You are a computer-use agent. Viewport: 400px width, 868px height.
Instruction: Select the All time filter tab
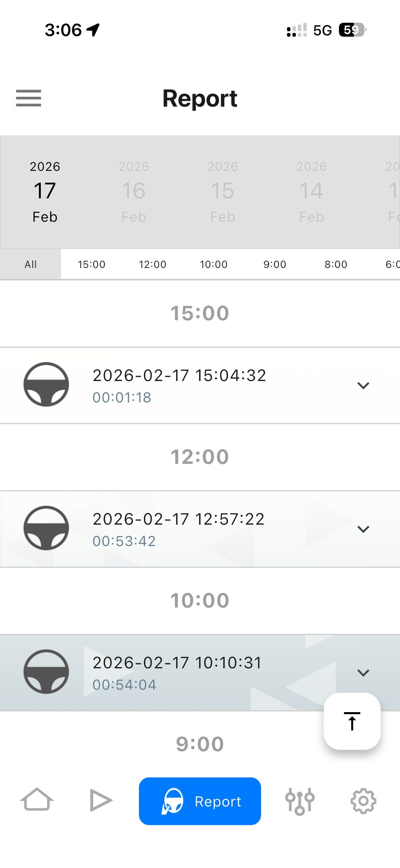point(31,264)
